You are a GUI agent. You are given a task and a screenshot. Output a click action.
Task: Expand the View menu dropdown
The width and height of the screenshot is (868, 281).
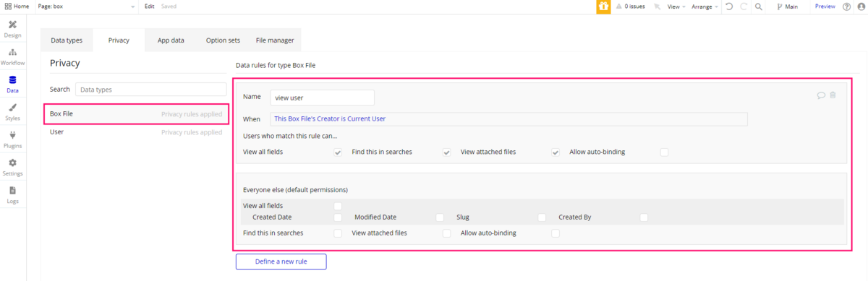(676, 7)
